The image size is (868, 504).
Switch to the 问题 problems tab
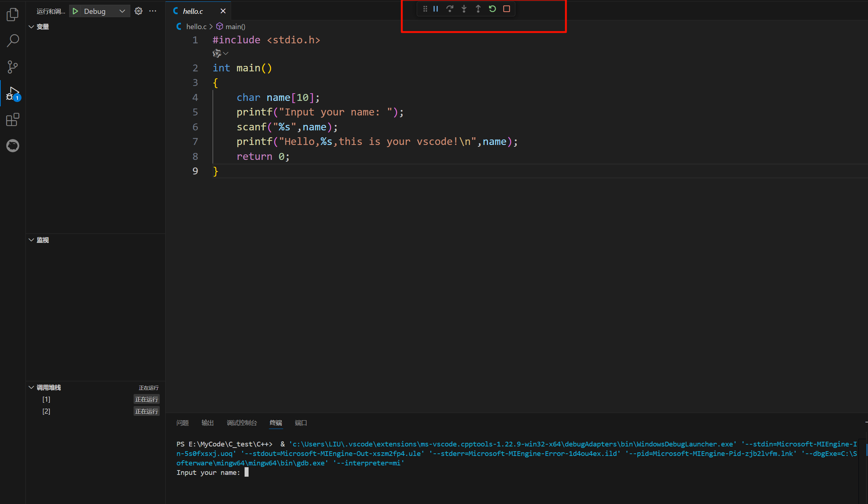point(182,423)
